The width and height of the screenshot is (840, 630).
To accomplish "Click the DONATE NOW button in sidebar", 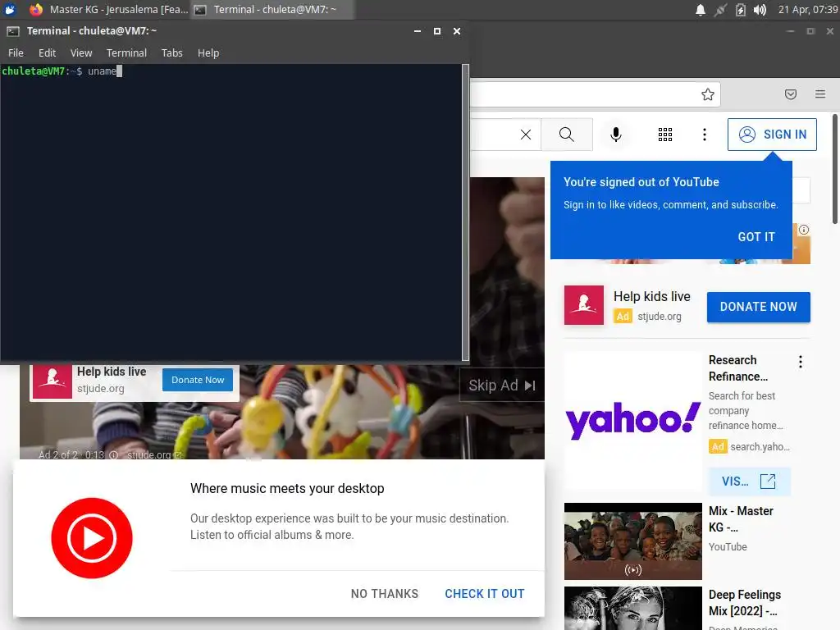I will (x=759, y=307).
